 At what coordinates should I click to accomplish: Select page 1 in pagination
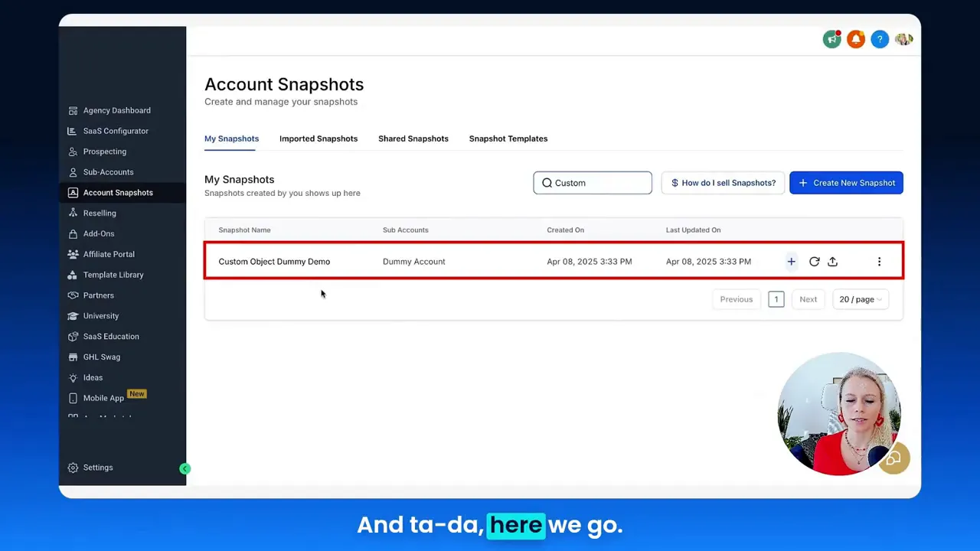(776, 299)
